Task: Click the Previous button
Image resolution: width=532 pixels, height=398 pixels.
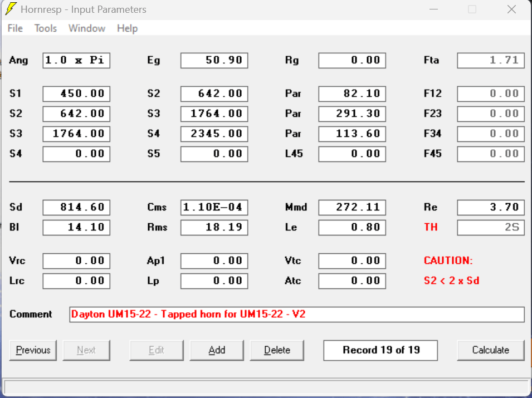Action: point(33,350)
